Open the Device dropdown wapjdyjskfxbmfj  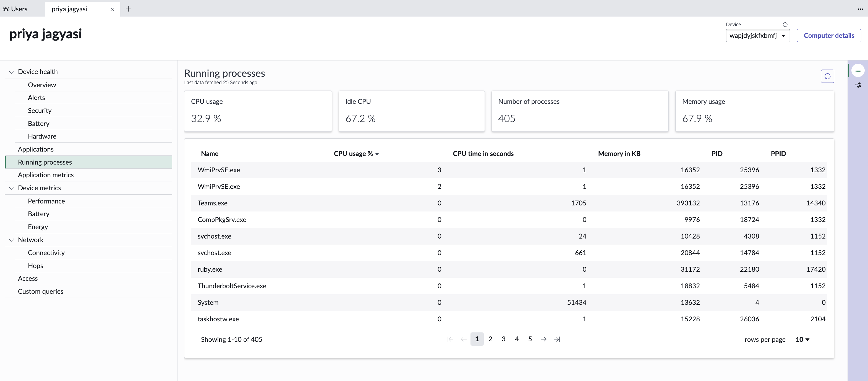tap(757, 36)
